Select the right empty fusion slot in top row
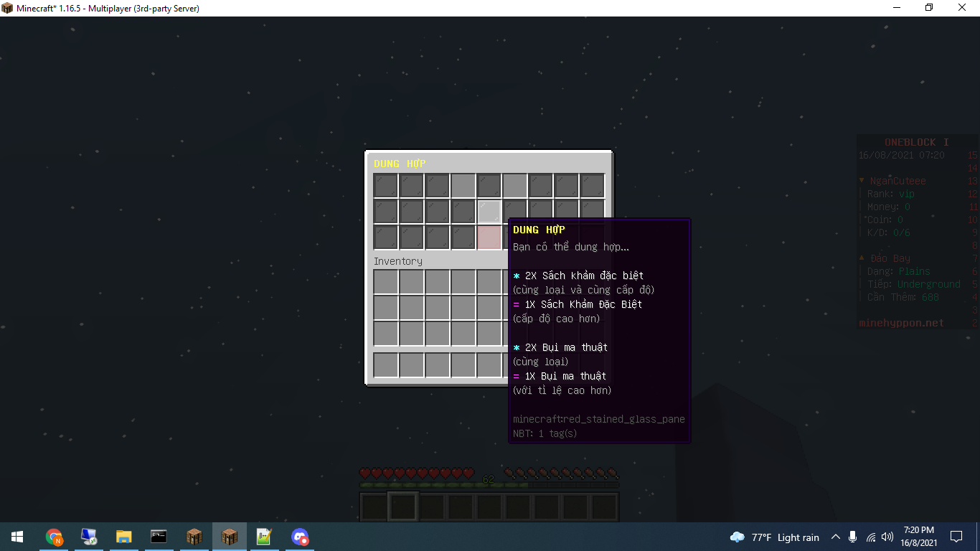 click(x=515, y=186)
